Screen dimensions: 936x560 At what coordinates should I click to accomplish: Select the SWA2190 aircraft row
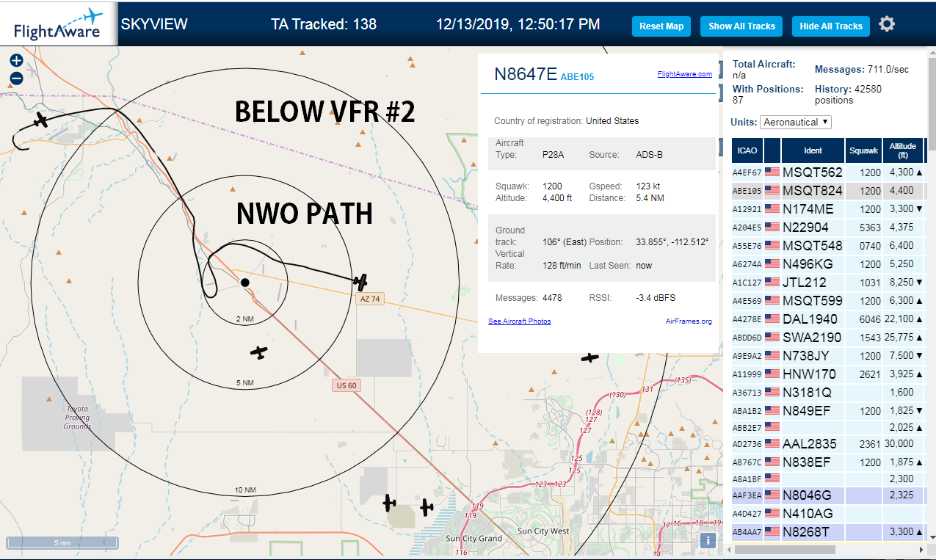(x=828, y=338)
